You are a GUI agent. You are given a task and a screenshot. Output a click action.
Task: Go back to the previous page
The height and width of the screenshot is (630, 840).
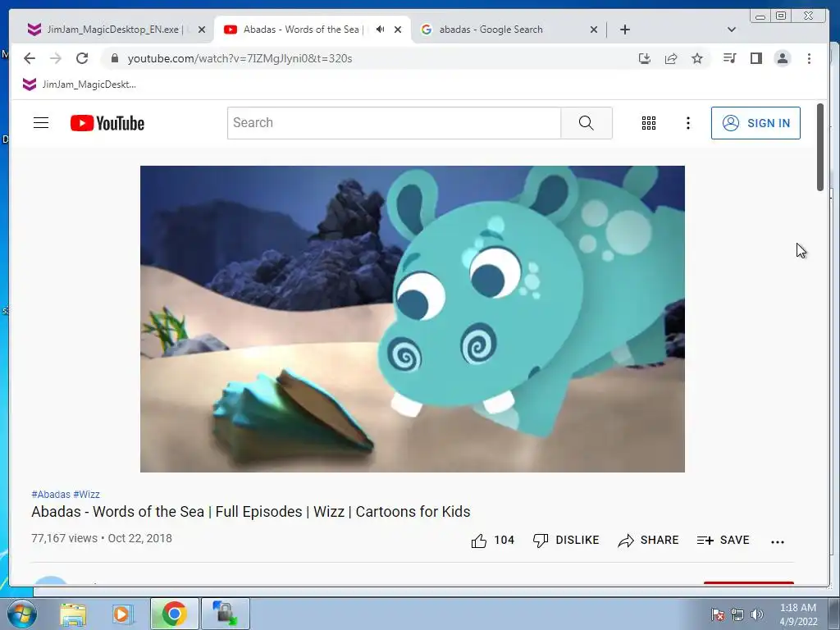click(x=30, y=58)
